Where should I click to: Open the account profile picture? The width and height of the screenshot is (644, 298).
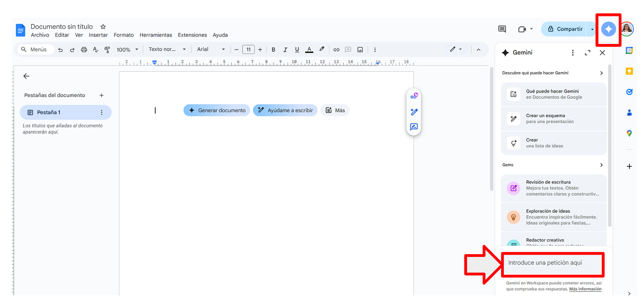[x=627, y=29]
